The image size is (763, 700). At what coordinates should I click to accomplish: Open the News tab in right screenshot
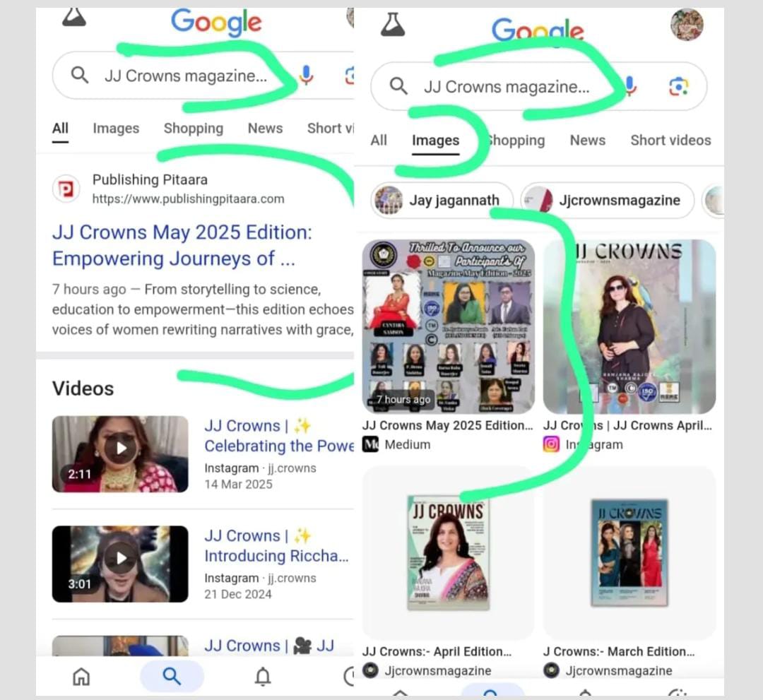point(587,140)
